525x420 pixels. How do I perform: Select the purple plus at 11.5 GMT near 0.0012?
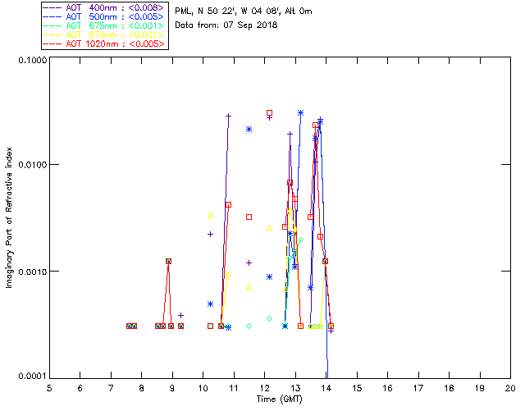coord(249,263)
